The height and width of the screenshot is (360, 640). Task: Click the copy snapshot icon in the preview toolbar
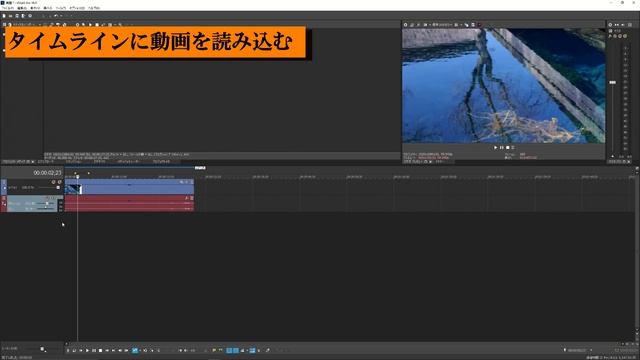click(467, 25)
